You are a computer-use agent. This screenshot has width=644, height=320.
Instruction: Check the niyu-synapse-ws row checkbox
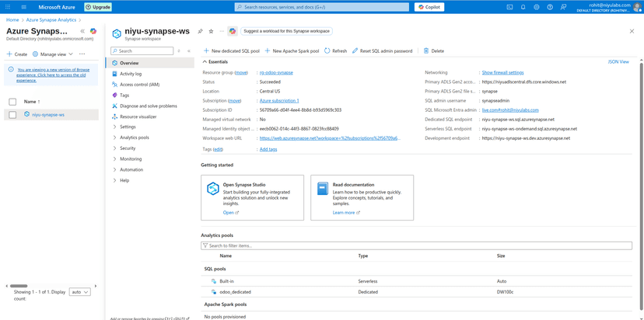tap(12, 115)
